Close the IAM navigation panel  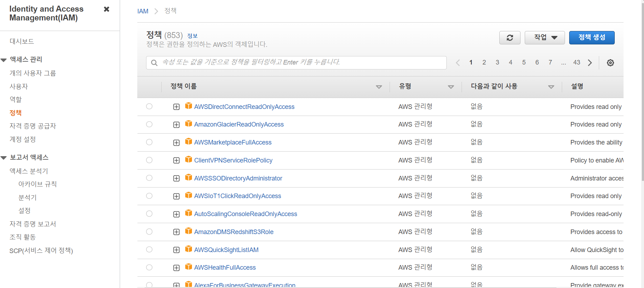[106, 9]
